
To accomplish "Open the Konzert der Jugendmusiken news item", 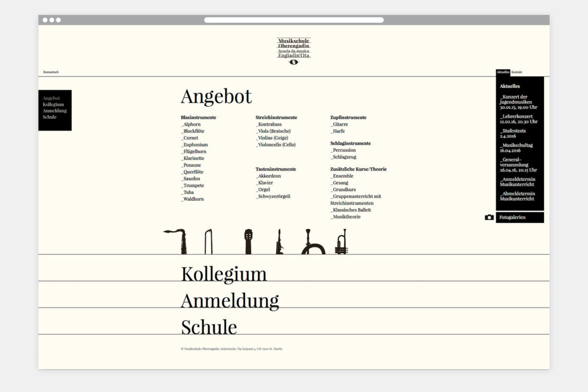I will 518,102.
